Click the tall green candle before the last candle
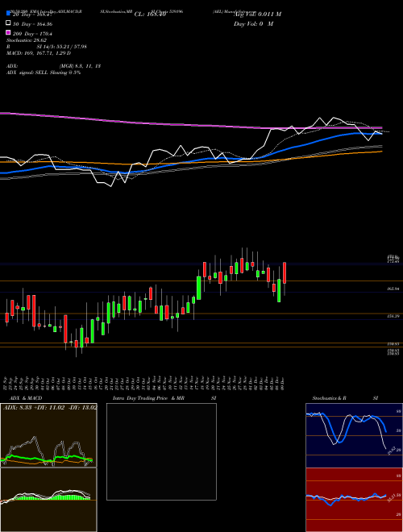This screenshot has width=403, height=532. [x=279, y=290]
